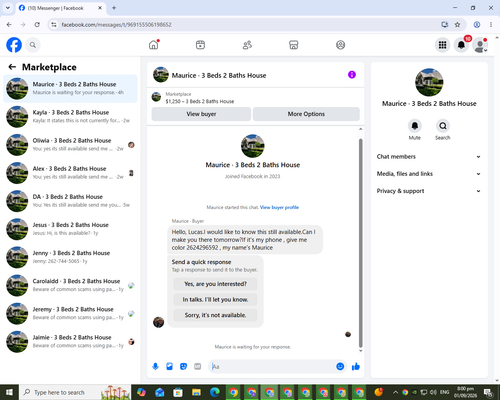Send quick reply Sorry, it's not available.

click(215, 315)
